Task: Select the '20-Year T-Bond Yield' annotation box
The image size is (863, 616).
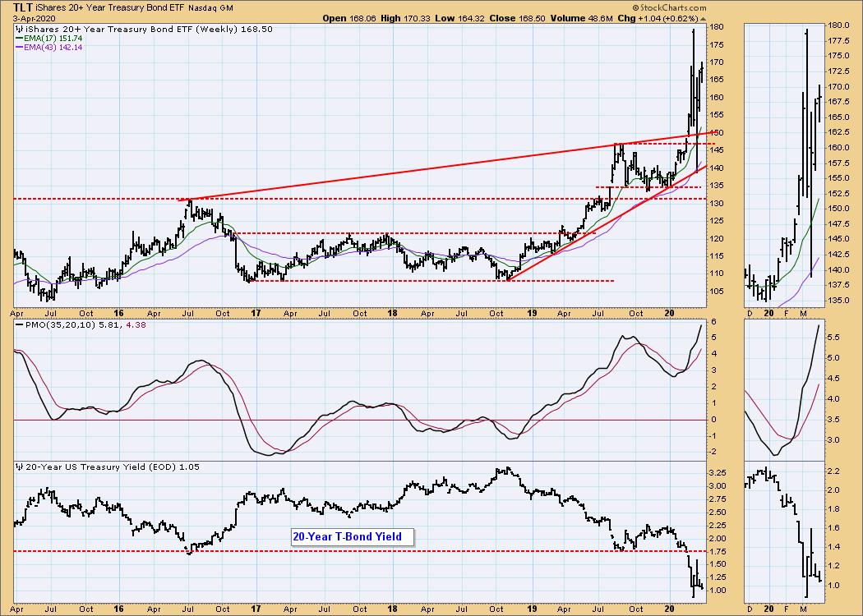Action: click(x=353, y=537)
